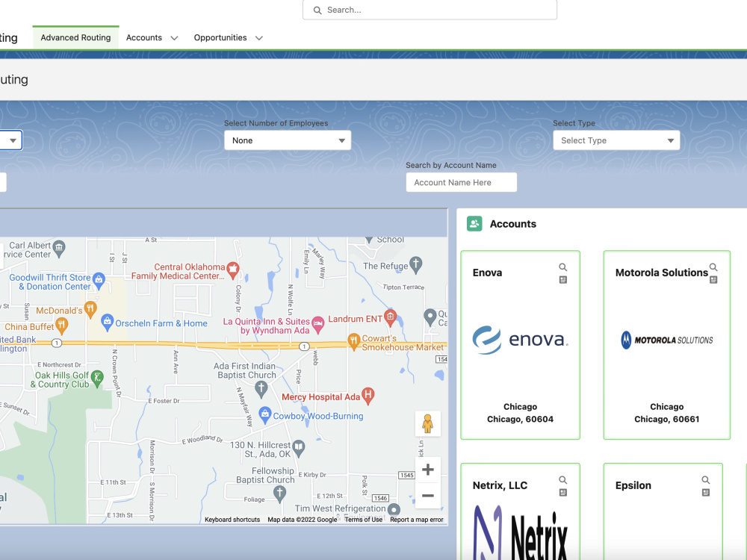This screenshot has width=747, height=560.
Task: Click the Ada First Indian Baptist Church pin
Action: coord(261,390)
